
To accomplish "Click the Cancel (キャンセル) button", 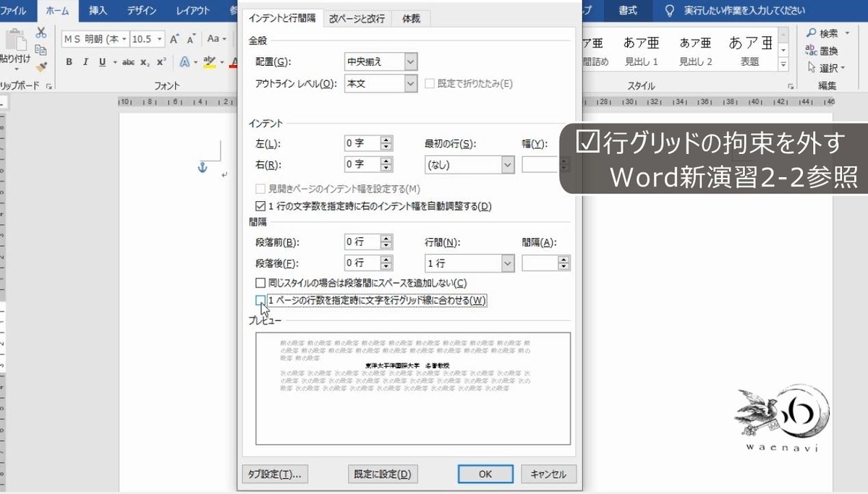I will click(x=548, y=474).
